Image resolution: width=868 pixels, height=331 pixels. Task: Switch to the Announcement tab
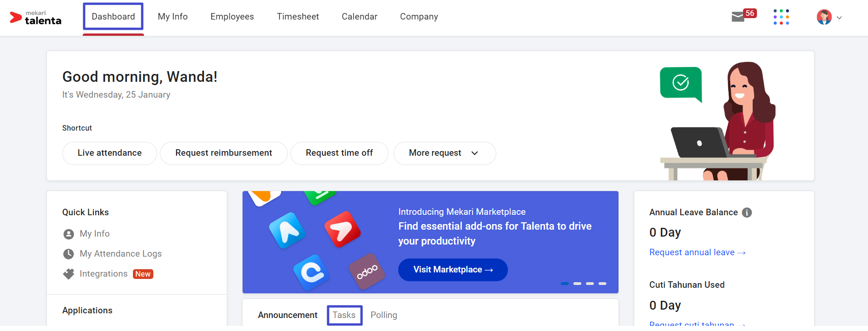click(288, 315)
